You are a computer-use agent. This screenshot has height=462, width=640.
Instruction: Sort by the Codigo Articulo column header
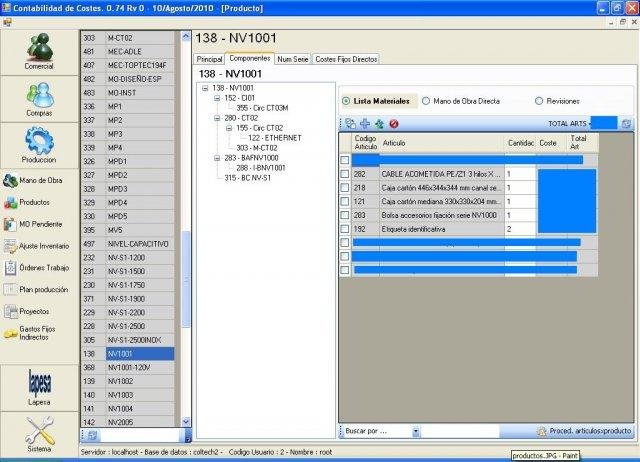[x=366, y=142]
